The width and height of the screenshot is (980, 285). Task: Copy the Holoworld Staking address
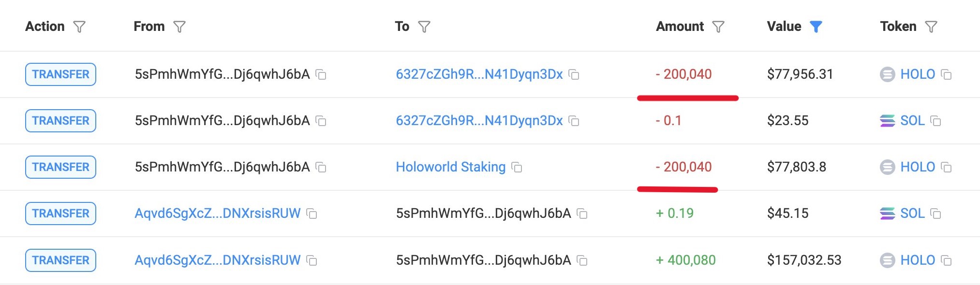pos(517,168)
